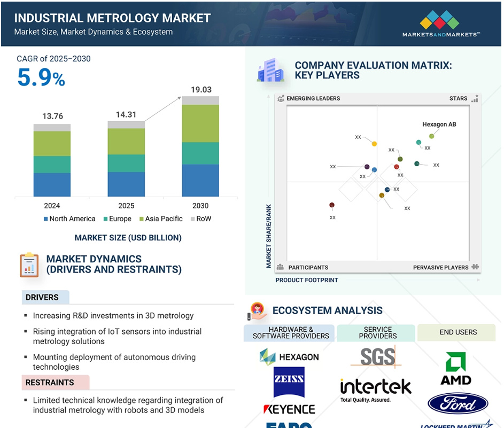Select the Hardware & Software Providers header
Viewport: 504px width, 428px height.
point(289,332)
